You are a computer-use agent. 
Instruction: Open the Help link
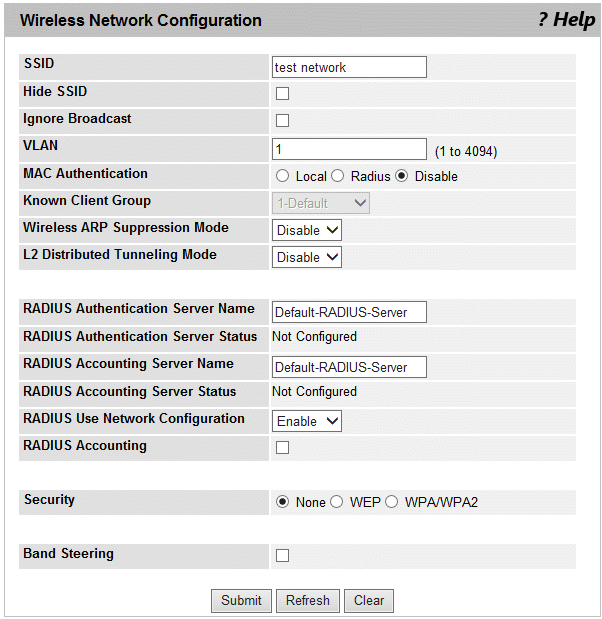566,20
